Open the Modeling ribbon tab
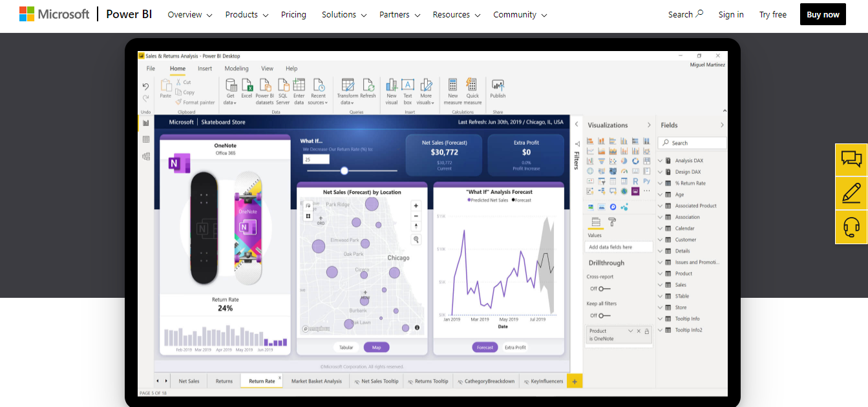The width and height of the screenshot is (868, 407). tap(237, 68)
